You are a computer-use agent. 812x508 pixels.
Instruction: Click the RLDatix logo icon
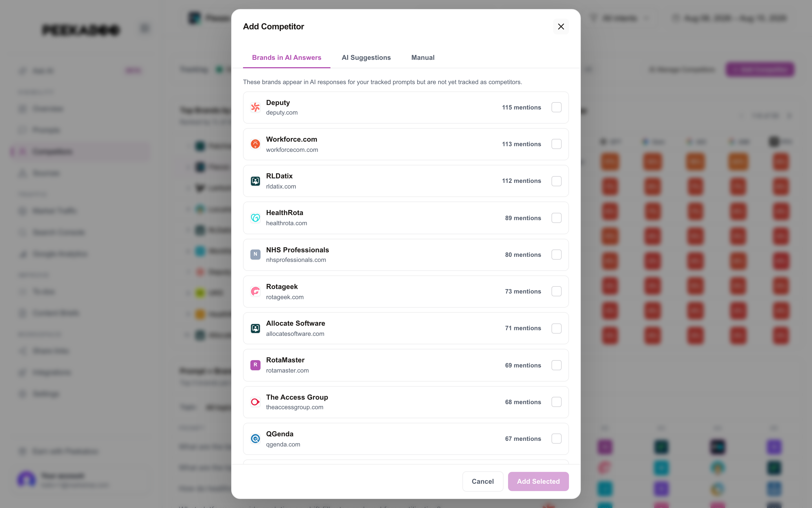[x=255, y=181]
